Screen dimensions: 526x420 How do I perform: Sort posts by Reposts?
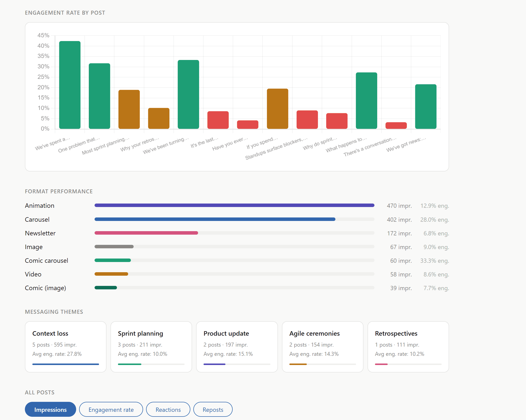213,409
